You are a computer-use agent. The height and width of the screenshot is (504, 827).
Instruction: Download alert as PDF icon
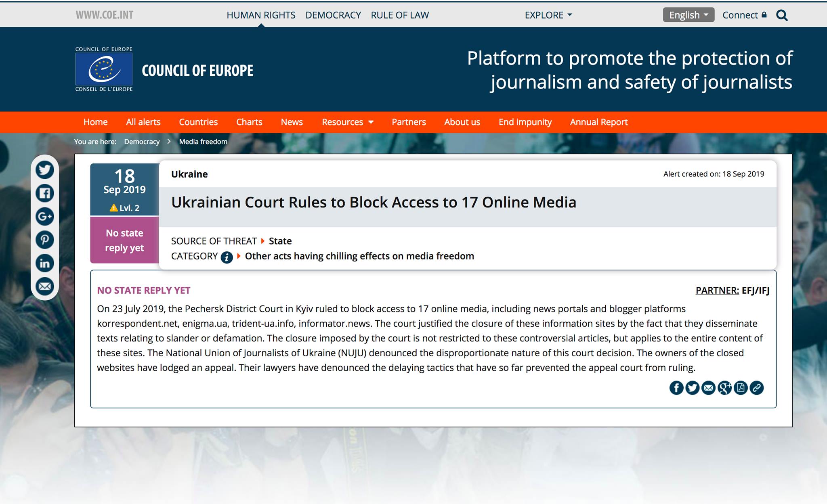click(x=741, y=388)
